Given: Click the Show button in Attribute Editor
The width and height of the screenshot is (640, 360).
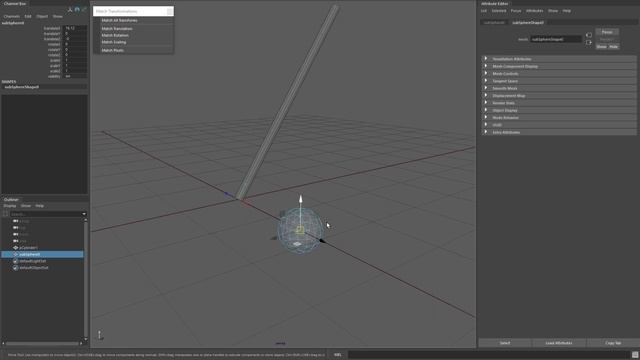Looking at the screenshot, I should pos(602,47).
